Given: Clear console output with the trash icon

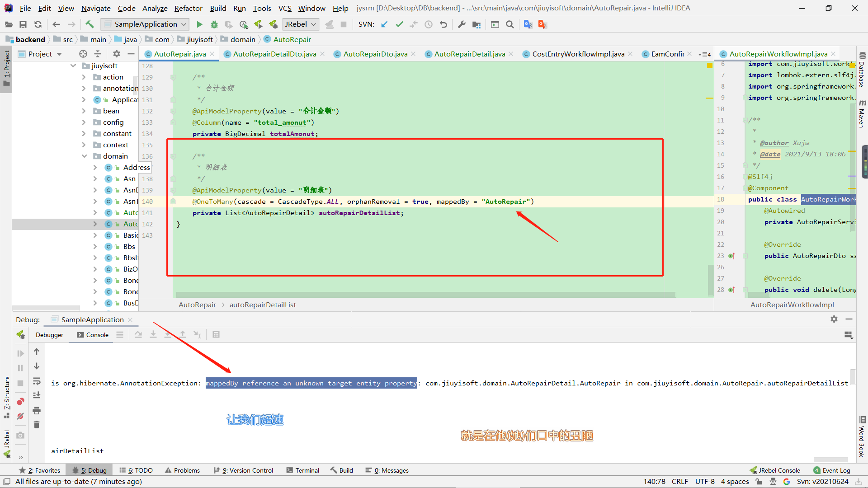Looking at the screenshot, I should (37, 425).
